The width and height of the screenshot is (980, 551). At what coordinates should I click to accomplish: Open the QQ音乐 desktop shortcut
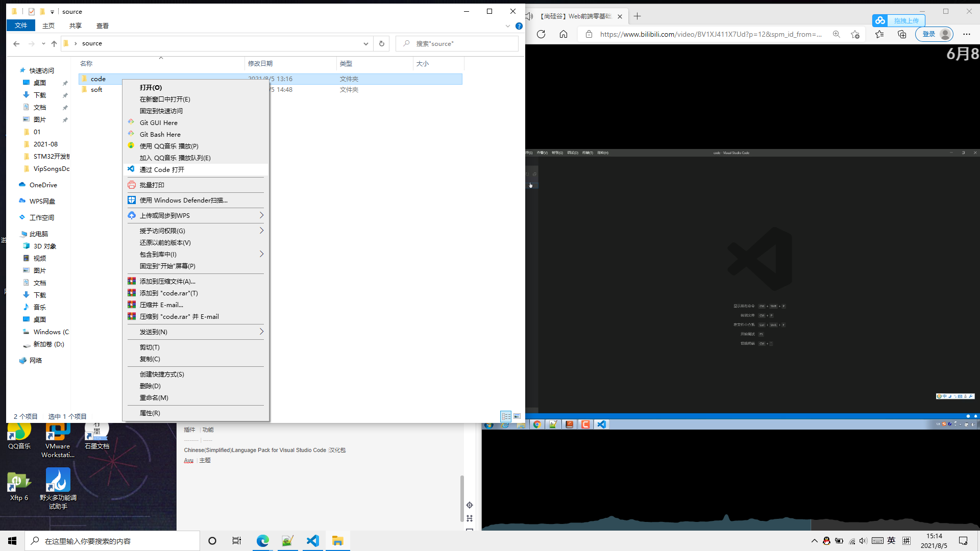(19, 436)
